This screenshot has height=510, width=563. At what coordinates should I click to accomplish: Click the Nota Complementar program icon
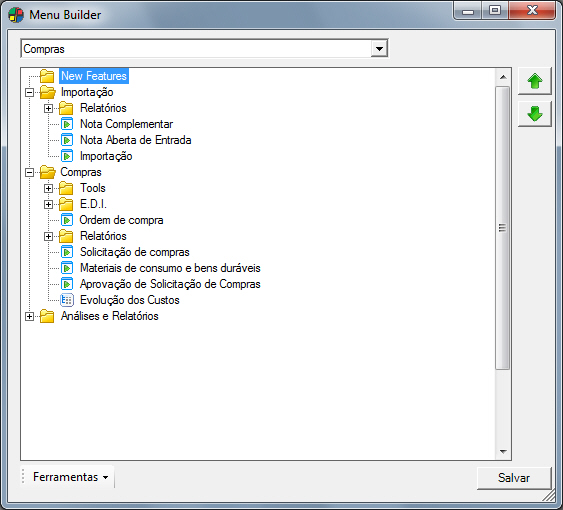67,124
